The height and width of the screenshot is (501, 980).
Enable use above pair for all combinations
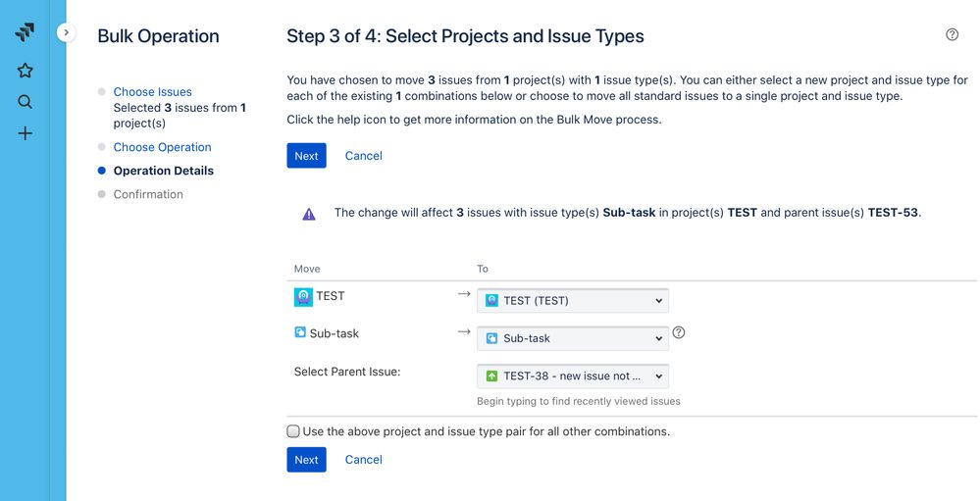(x=293, y=431)
